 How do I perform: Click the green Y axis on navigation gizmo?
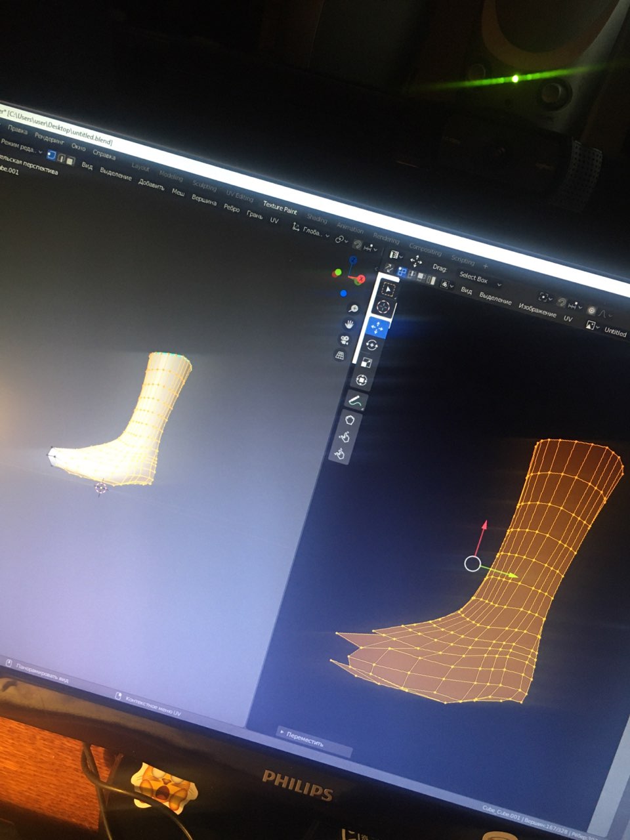point(337,272)
